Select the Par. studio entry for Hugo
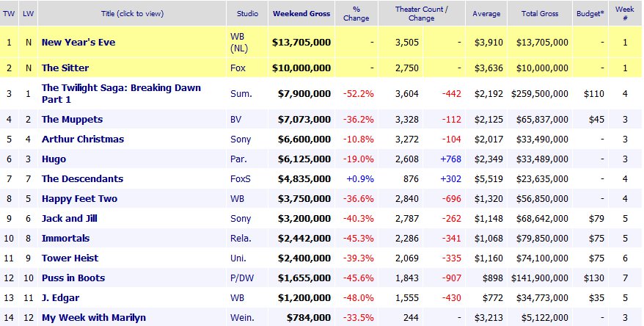644x326 pixels. coord(238,159)
